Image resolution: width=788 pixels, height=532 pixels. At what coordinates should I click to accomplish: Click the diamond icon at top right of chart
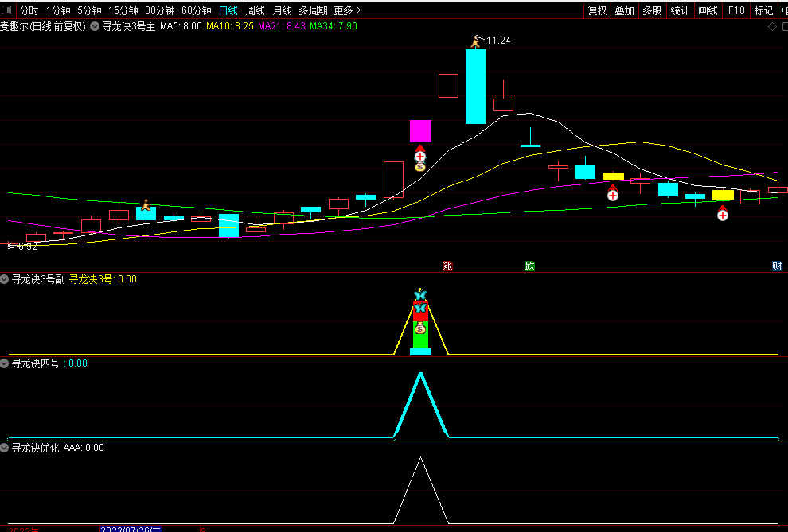click(x=771, y=26)
